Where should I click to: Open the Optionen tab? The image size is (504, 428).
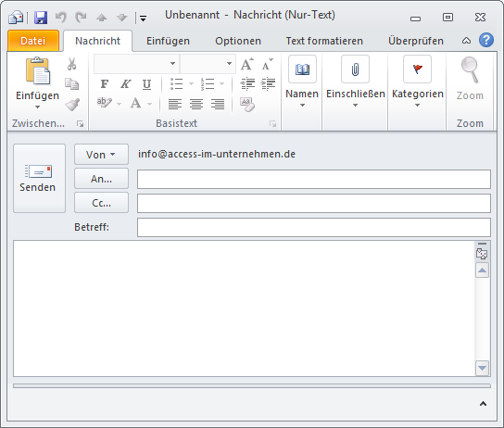tap(238, 41)
